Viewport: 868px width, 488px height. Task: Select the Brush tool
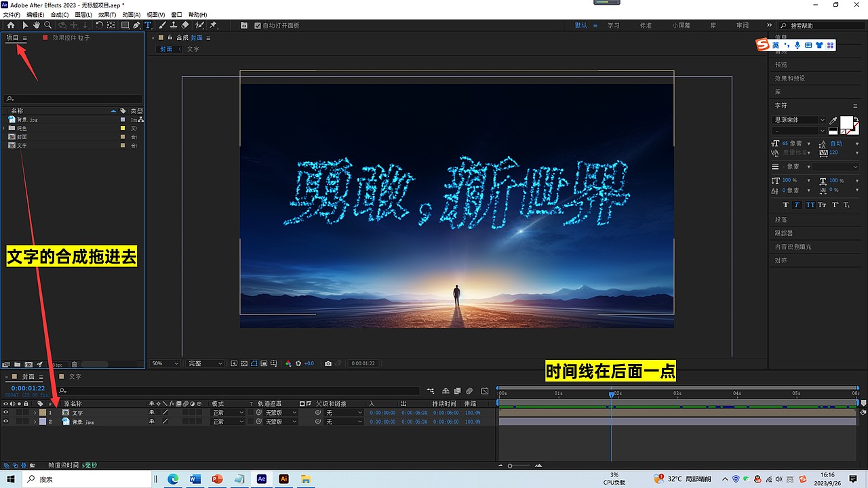tap(162, 25)
